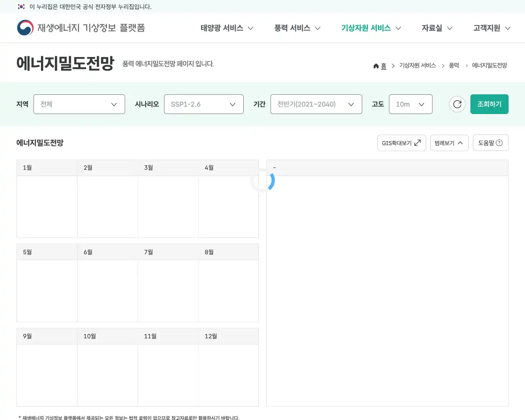This screenshot has width=525, height=420.
Task: Open the 지역 region dropdown showing 전체
Action: point(79,104)
